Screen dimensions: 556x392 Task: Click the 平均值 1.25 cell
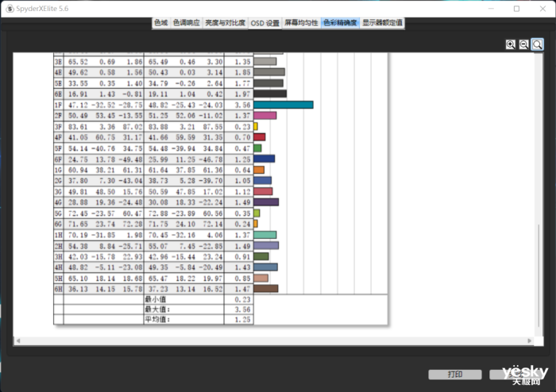[238, 320]
